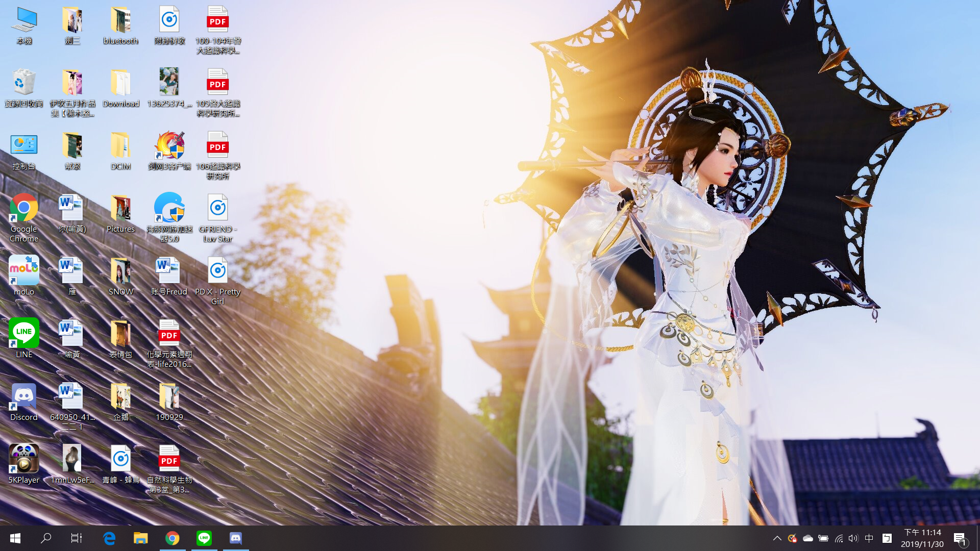The width and height of the screenshot is (980, 551).
Task: Open the security alert tray icon
Action: click(x=792, y=538)
